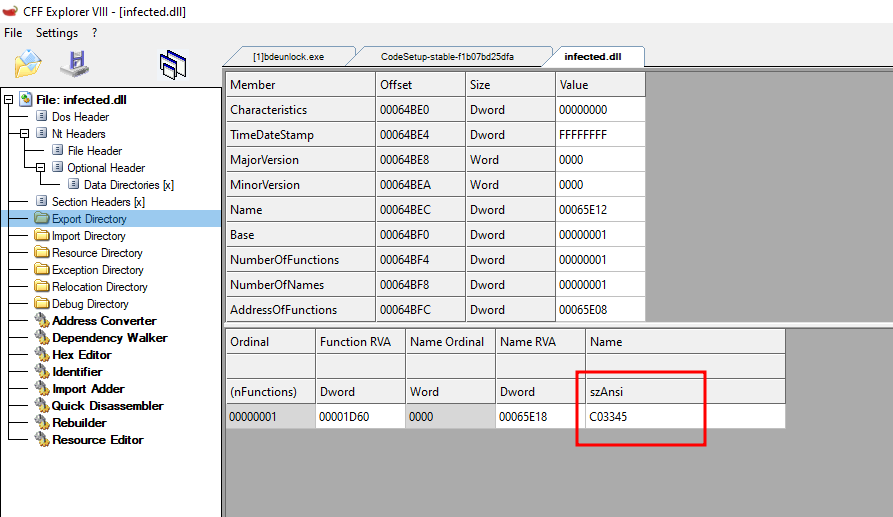Screen dimensions: 893x517
Task: Click the Import Directory folder icon
Action: click(x=42, y=236)
